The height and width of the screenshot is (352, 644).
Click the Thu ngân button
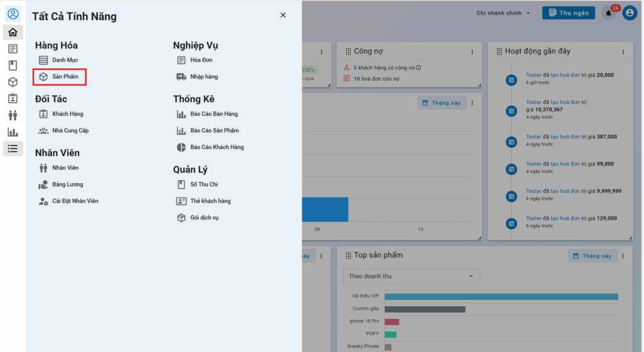click(568, 13)
